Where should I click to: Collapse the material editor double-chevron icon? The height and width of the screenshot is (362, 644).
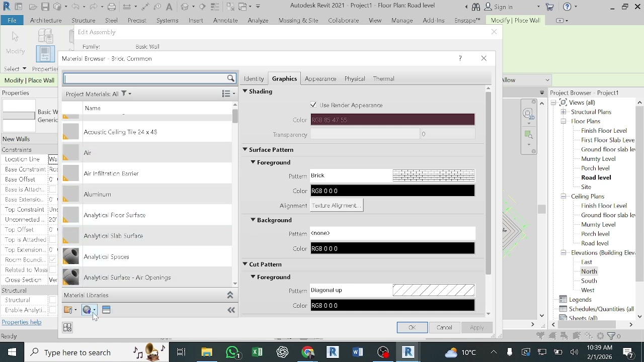231,310
